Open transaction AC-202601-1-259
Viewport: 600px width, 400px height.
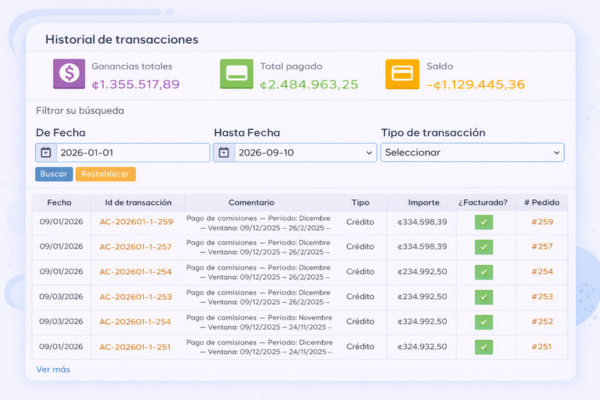[x=137, y=222]
